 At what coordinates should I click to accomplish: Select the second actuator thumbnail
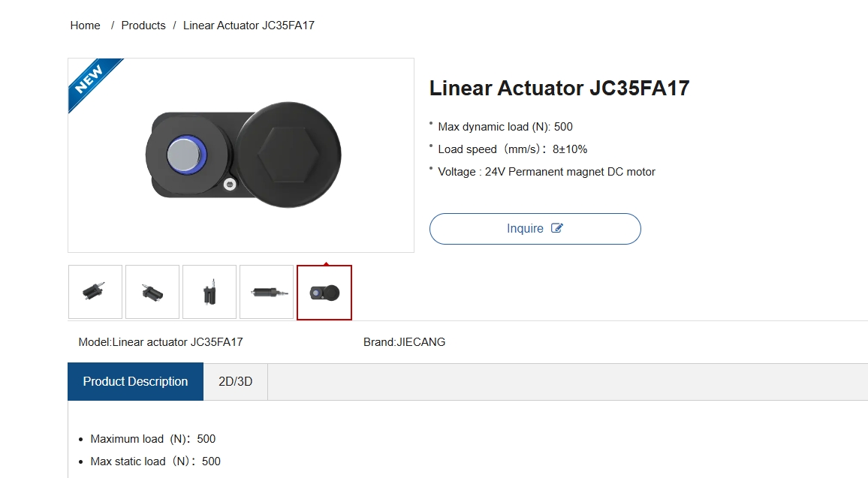[x=152, y=292]
